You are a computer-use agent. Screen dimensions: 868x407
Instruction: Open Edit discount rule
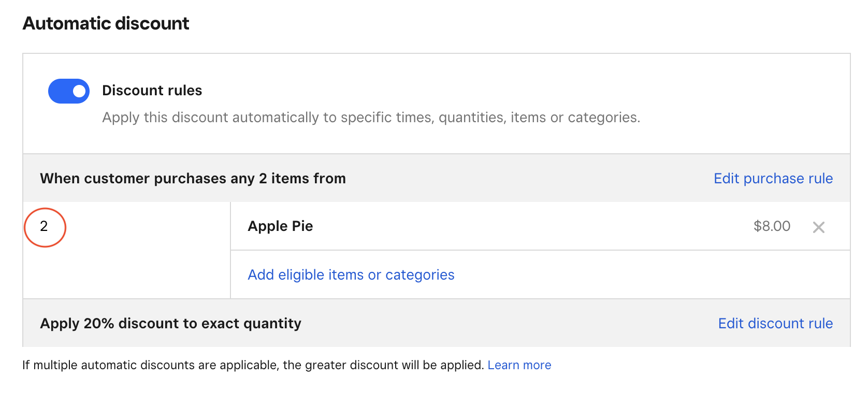pos(775,323)
